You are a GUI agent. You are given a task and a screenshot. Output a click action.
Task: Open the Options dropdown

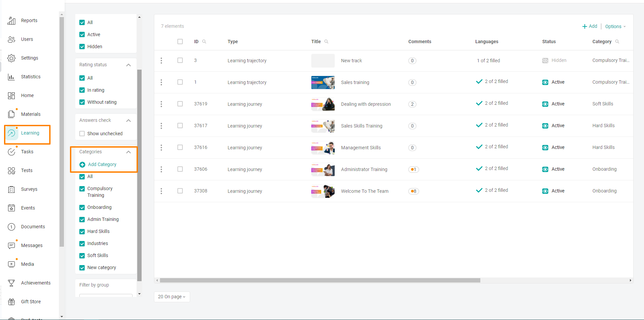(615, 26)
